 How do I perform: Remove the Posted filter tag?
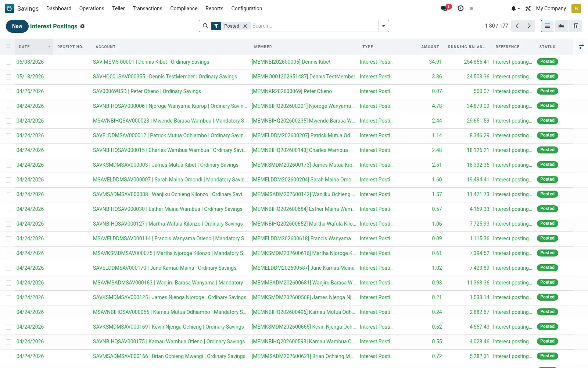tap(245, 26)
